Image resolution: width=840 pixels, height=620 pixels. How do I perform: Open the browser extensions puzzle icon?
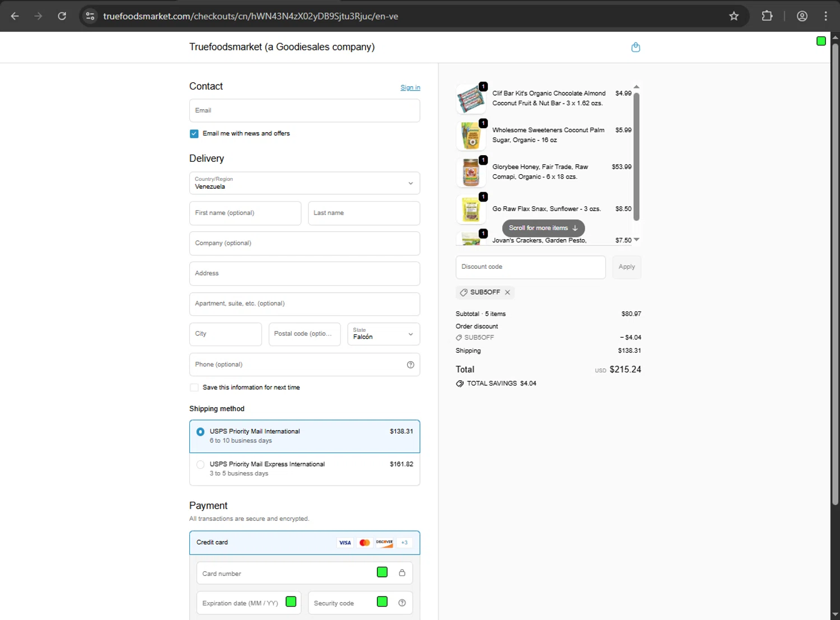tap(767, 16)
